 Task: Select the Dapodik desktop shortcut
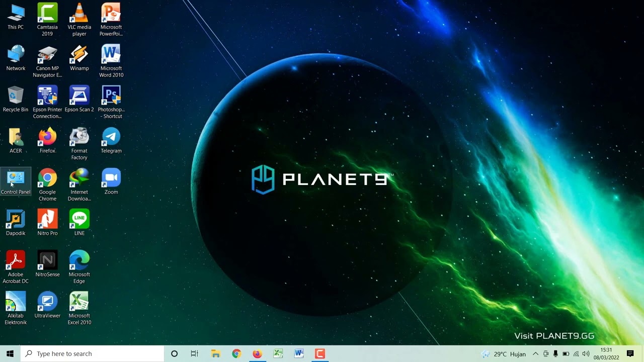[x=16, y=223]
